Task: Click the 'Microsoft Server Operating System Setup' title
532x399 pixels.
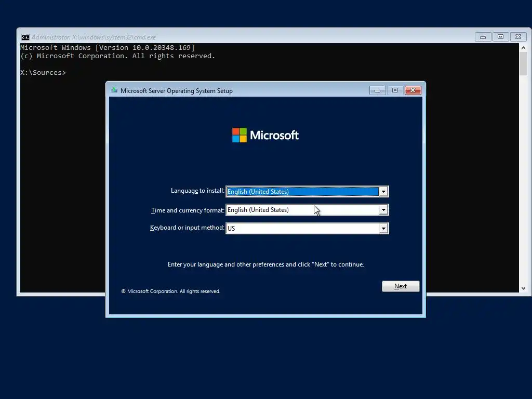Action: click(177, 90)
